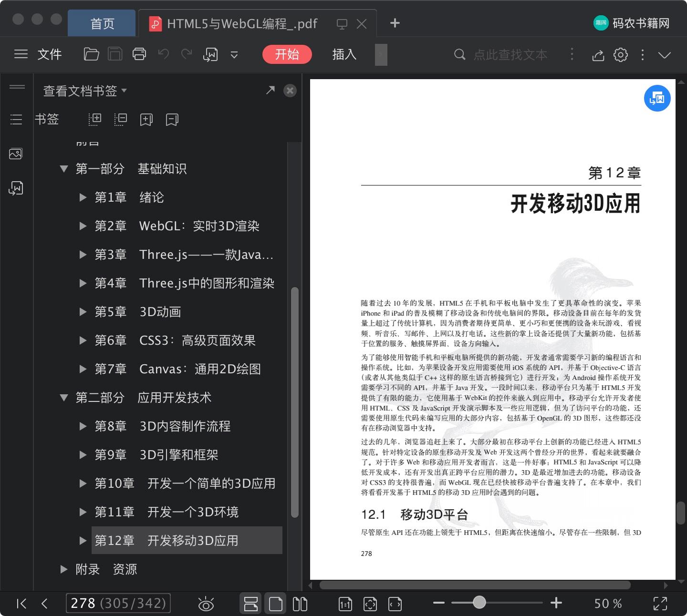The width and height of the screenshot is (687, 616).
Task: Go to 第8章 3D内容制作流程
Action: [163, 426]
